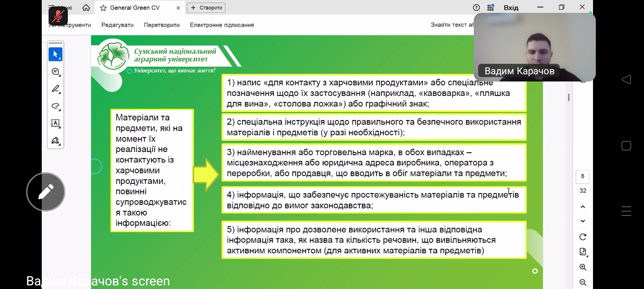Open the fill and sign pen tool
644x289 pixels.
click(x=55, y=141)
